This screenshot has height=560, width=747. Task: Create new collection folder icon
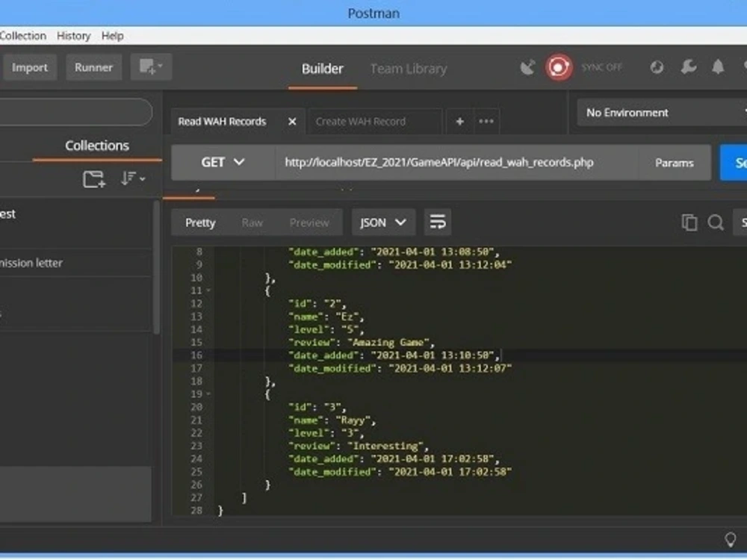pos(94,179)
